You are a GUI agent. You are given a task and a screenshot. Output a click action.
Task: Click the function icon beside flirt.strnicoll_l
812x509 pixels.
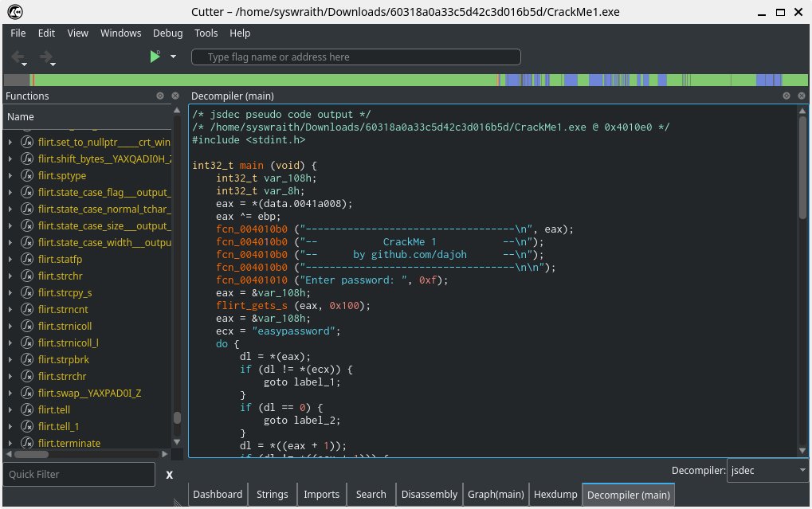[x=27, y=343]
